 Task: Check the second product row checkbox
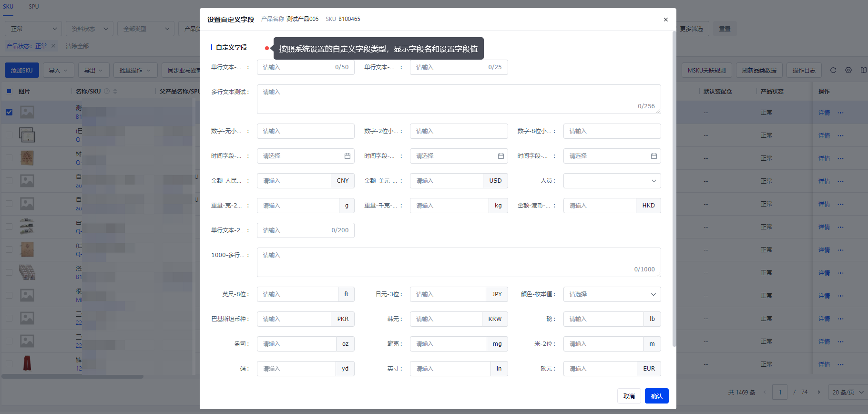pos(9,135)
